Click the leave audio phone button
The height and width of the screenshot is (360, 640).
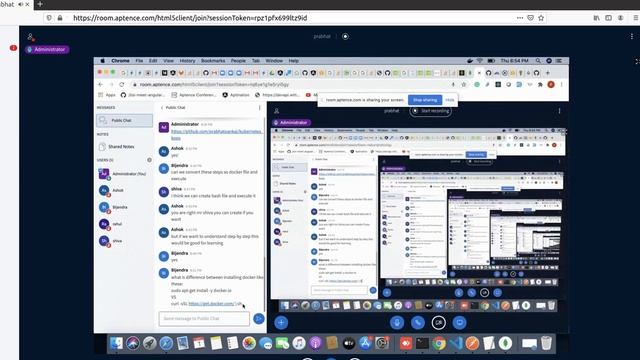tap(418, 323)
